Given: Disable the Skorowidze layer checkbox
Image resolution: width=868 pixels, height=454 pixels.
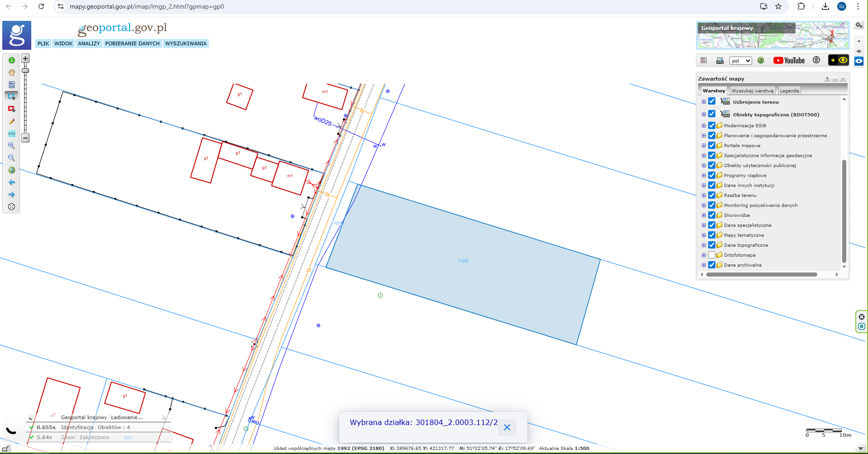Looking at the screenshot, I should (712, 215).
